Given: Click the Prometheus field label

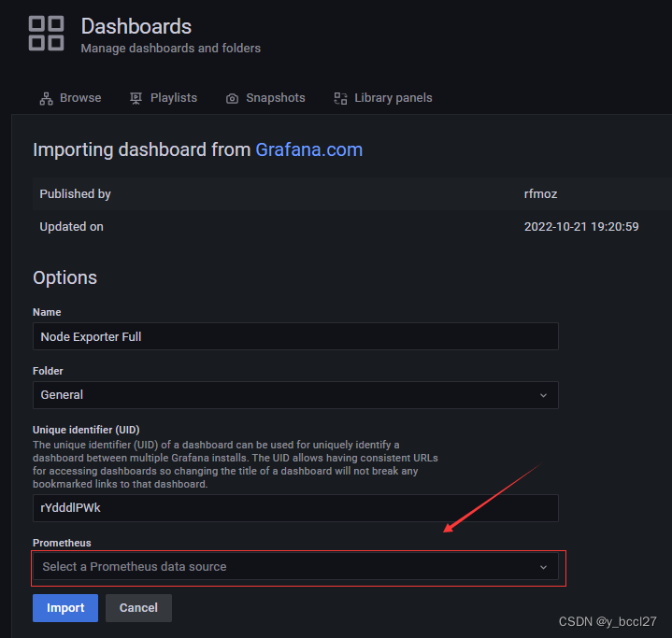Looking at the screenshot, I should tap(62, 543).
